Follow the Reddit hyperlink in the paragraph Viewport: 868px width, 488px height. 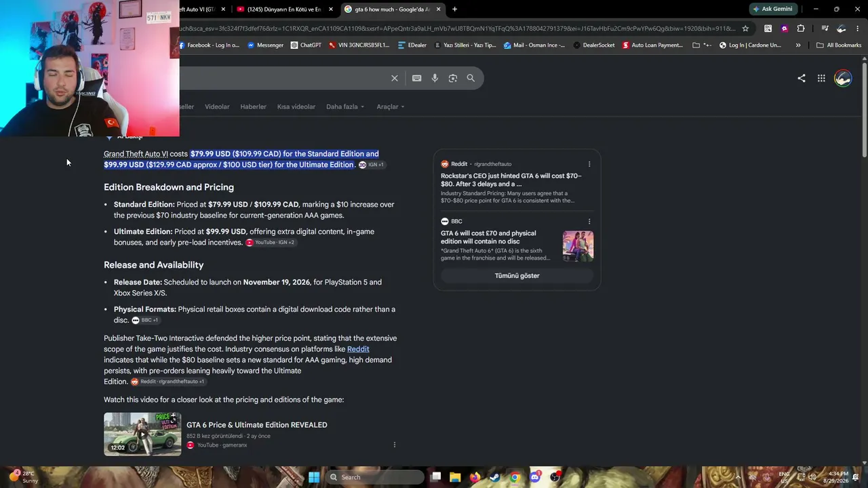coord(358,349)
